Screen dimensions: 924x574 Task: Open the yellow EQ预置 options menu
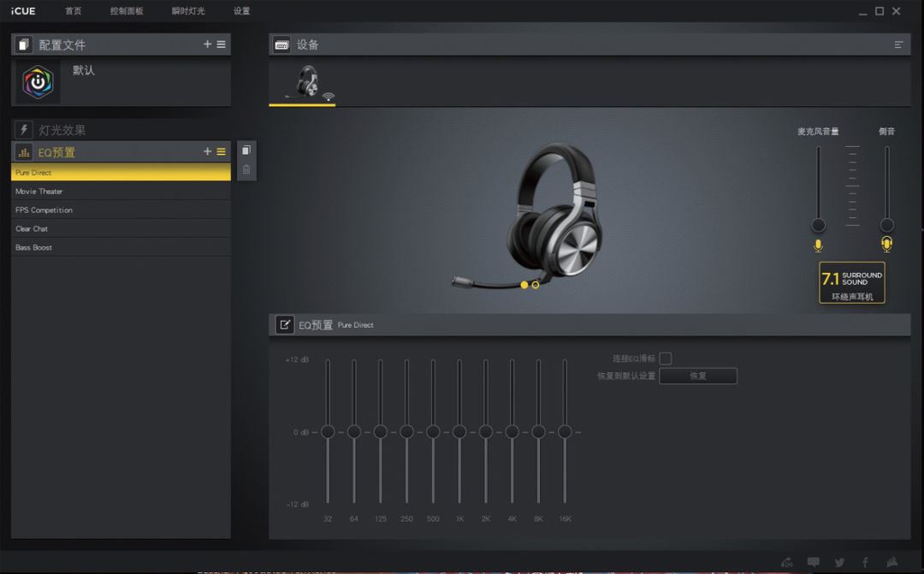pos(221,151)
